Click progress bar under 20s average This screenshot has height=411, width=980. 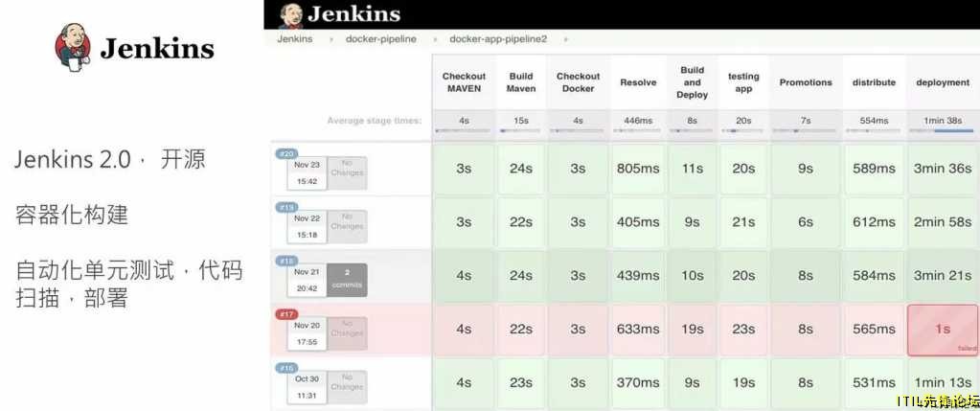click(743, 130)
